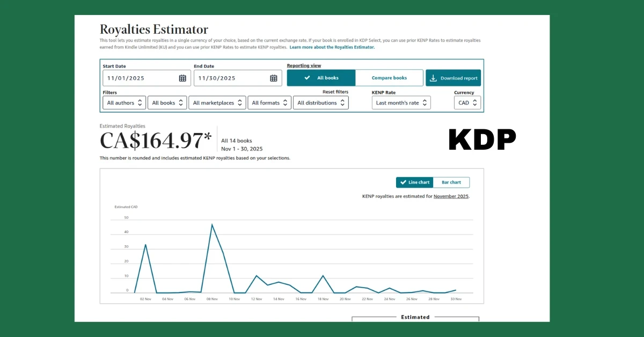Toggle chart to Bar chart
Image resolution: width=644 pixels, height=337 pixels.
pos(451,182)
